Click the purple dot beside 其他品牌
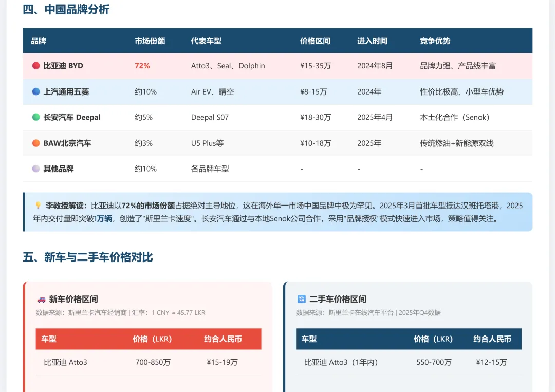 point(36,169)
